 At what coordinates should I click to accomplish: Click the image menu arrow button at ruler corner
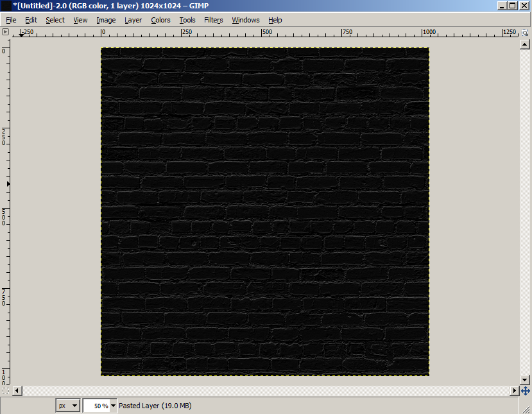coord(5,32)
